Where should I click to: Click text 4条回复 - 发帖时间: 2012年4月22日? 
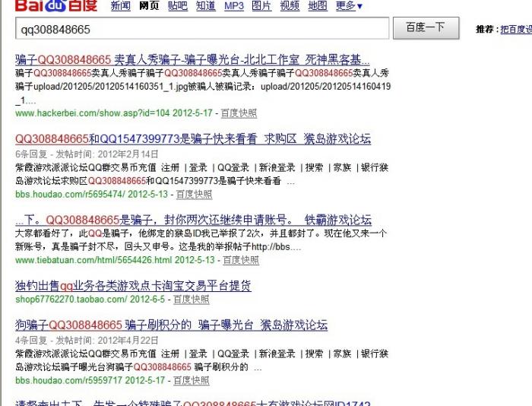(x=87, y=340)
